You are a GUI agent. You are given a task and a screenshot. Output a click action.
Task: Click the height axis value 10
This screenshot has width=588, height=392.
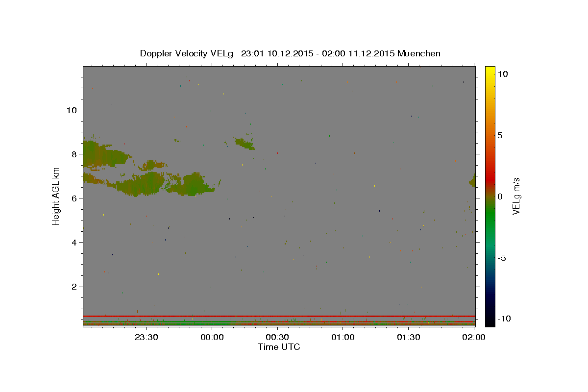click(x=72, y=110)
